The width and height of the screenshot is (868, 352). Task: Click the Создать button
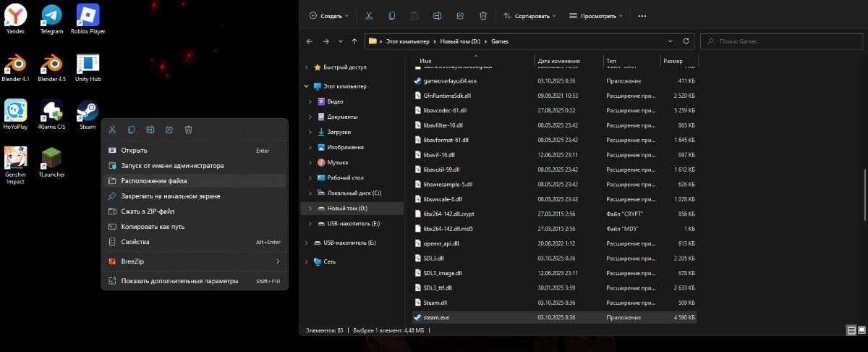click(328, 15)
